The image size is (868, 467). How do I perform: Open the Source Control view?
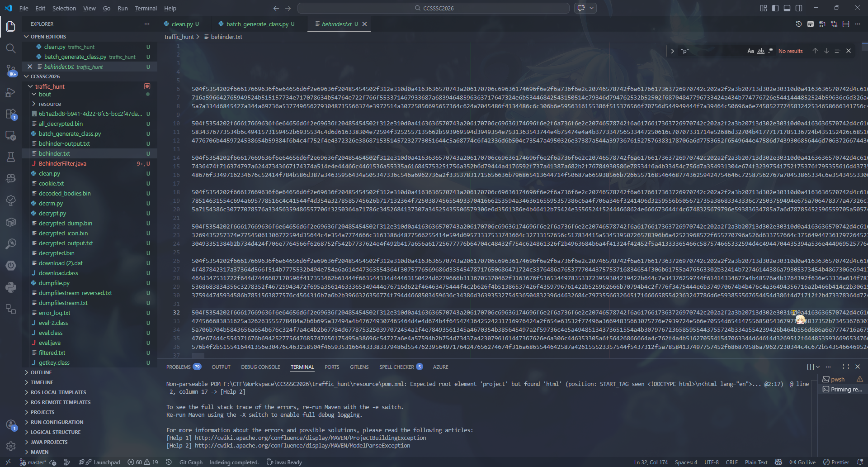(x=11, y=70)
